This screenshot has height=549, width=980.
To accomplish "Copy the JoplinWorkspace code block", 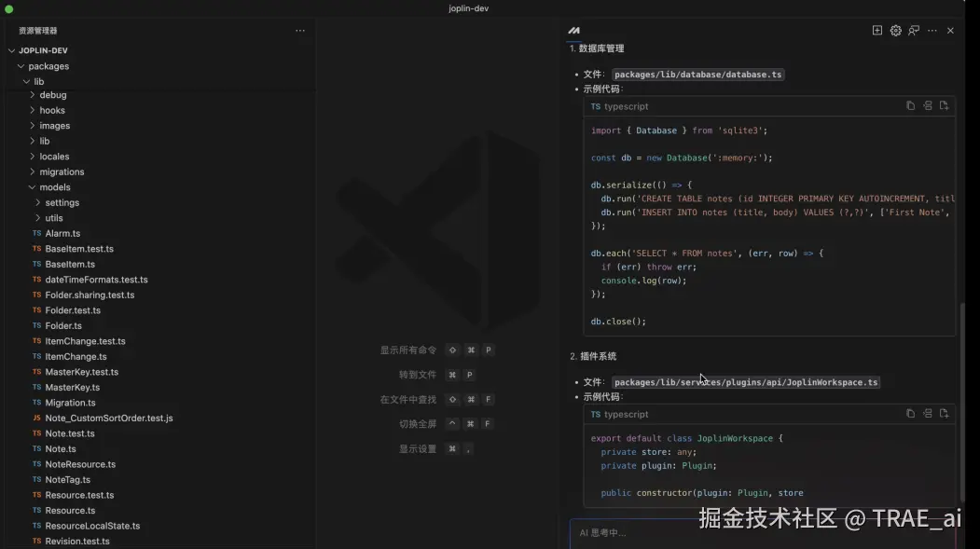I will [910, 414].
